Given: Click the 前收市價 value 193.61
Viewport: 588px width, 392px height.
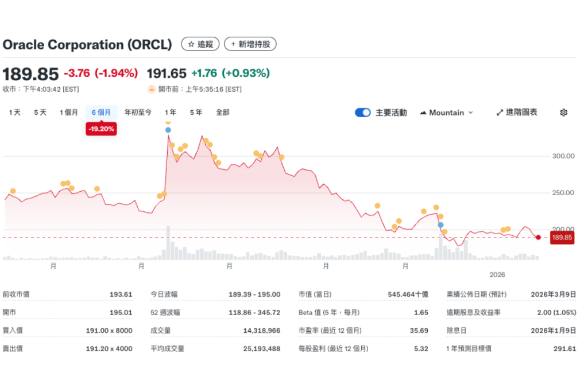Looking at the screenshot, I should pyautogui.click(x=121, y=294).
